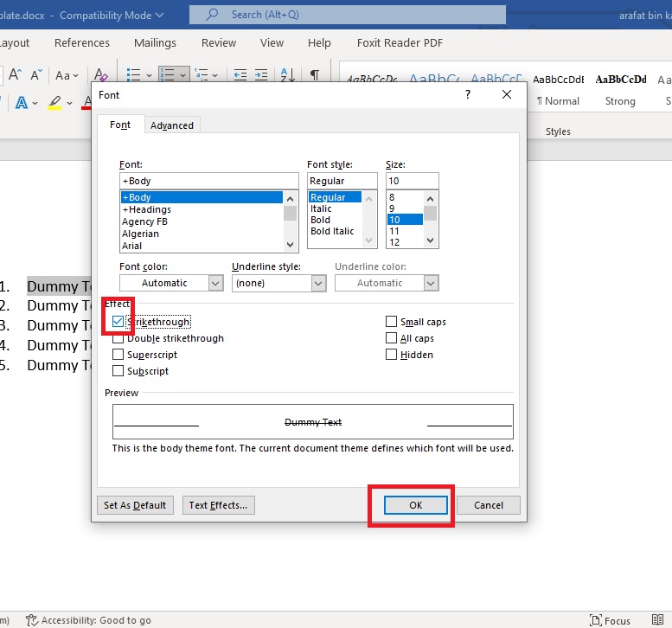Check the Double strikethrough checkbox
672x628 pixels.
point(118,338)
